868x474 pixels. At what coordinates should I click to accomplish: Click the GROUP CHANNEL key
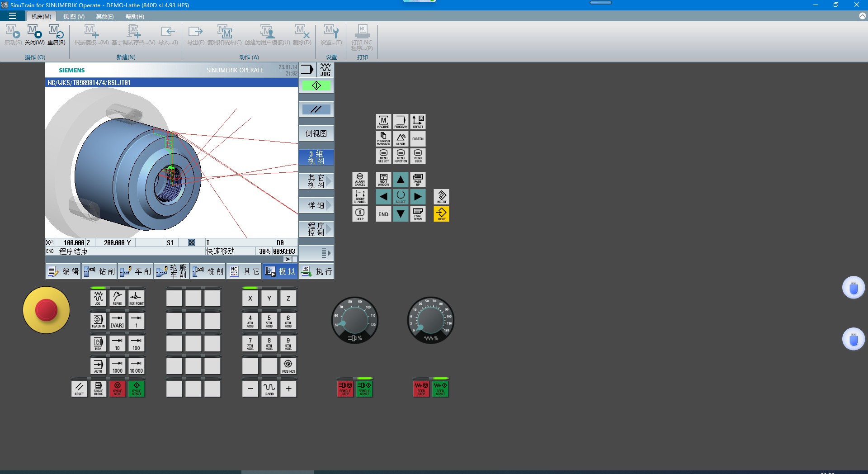point(360,197)
